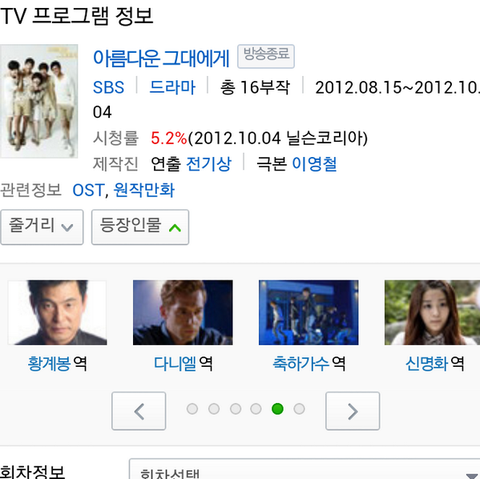Open the 드라마 genre link
Image resolution: width=480 pixels, height=479 pixels.
tap(172, 87)
